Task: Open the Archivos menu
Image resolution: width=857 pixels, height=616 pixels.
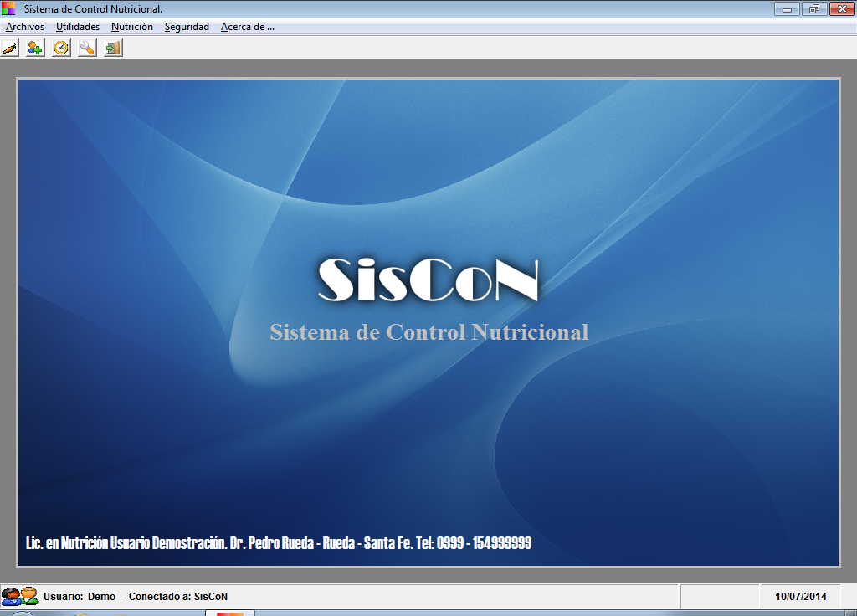Action: pos(25,26)
